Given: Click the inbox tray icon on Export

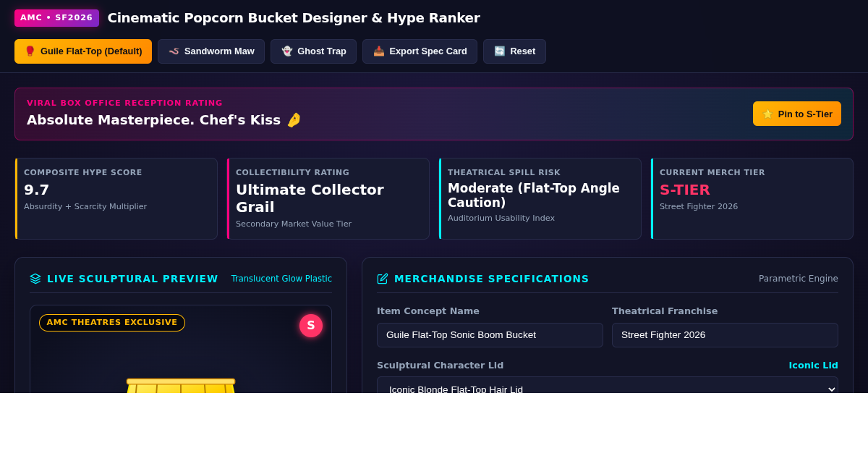Looking at the screenshot, I should pyautogui.click(x=378, y=51).
